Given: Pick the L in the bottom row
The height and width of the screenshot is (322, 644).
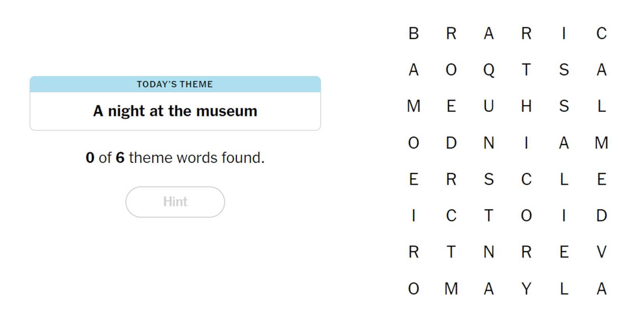Looking at the screenshot, I should pos(564,289).
